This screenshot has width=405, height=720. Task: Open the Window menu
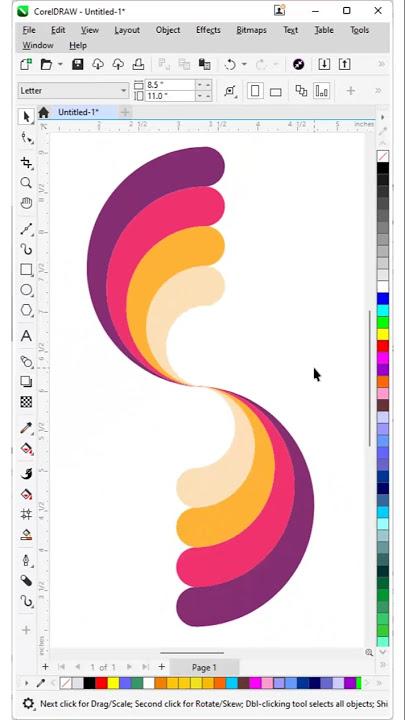(38, 45)
